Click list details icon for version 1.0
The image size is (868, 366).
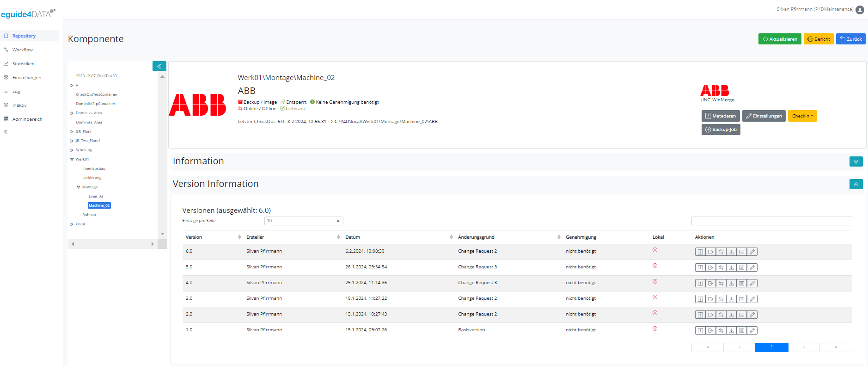741,331
